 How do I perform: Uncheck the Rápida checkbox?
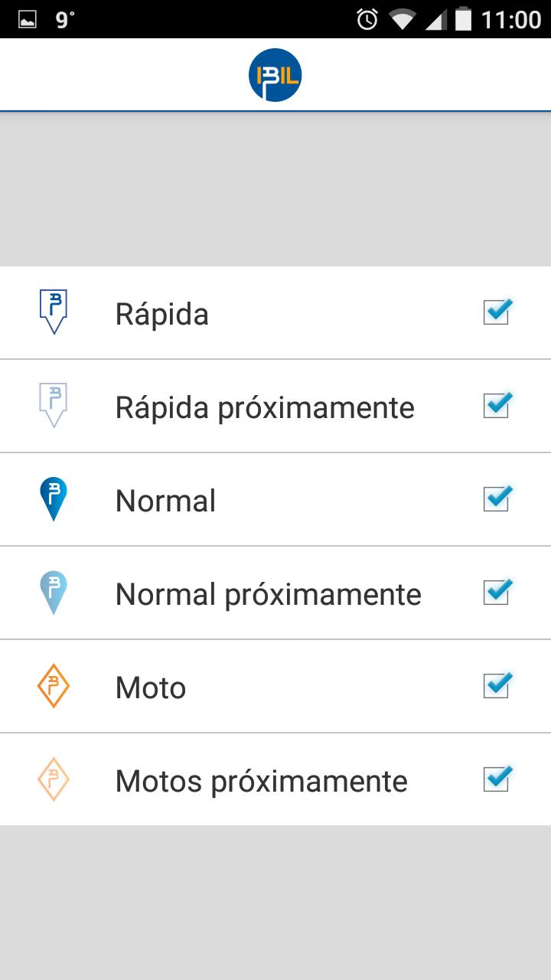pos(497,312)
